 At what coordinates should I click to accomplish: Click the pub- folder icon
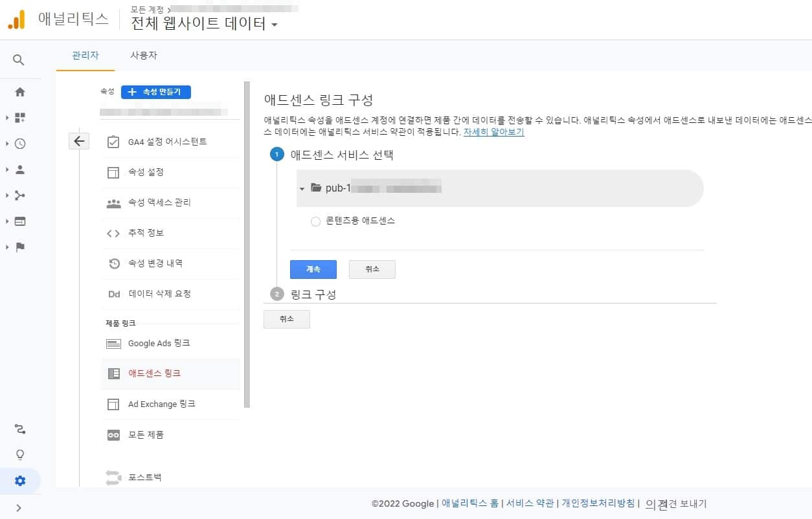(316, 188)
